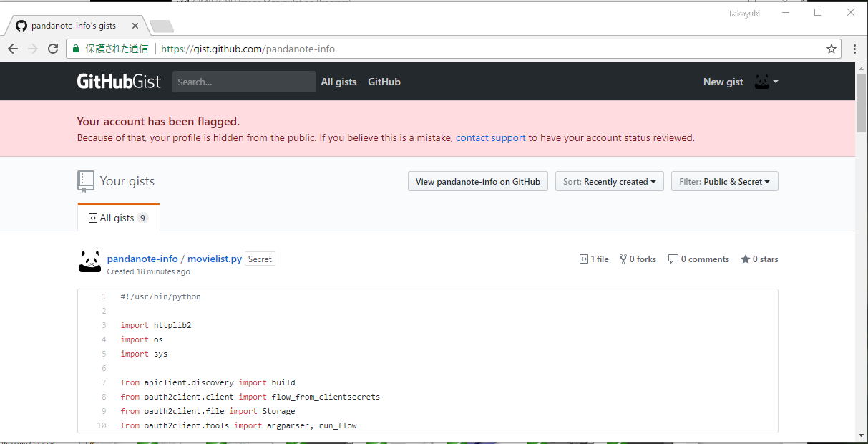Click the Octocat icon on the browser tab
Image resolution: width=868 pixels, height=444 pixels.
click(x=21, y=24)
